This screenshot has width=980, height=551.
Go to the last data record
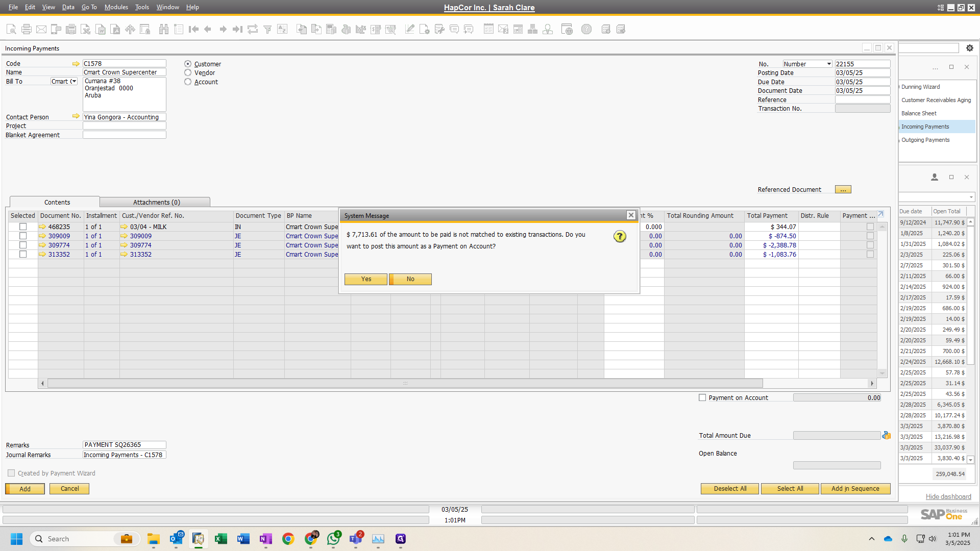coord(237,29)
